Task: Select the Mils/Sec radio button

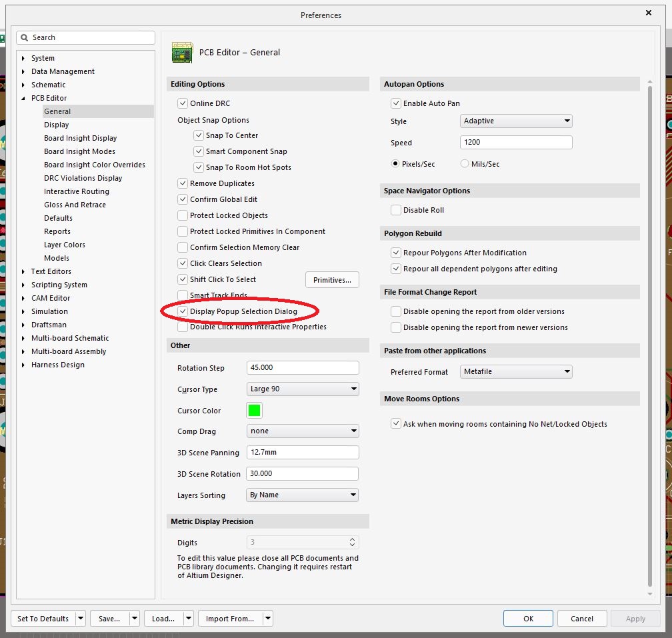Action: tap(465, 164)
